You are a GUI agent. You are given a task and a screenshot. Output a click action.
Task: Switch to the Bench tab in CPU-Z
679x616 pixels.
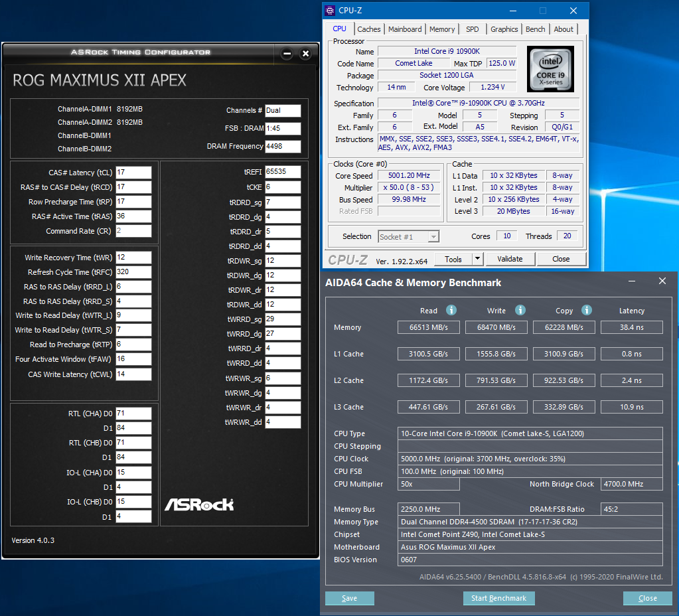(x=535, y=29)
